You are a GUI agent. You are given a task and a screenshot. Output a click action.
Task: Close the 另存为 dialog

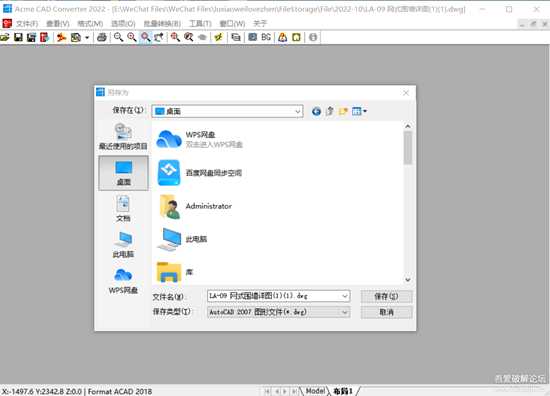pyautogui.click(x=406, y=93)
